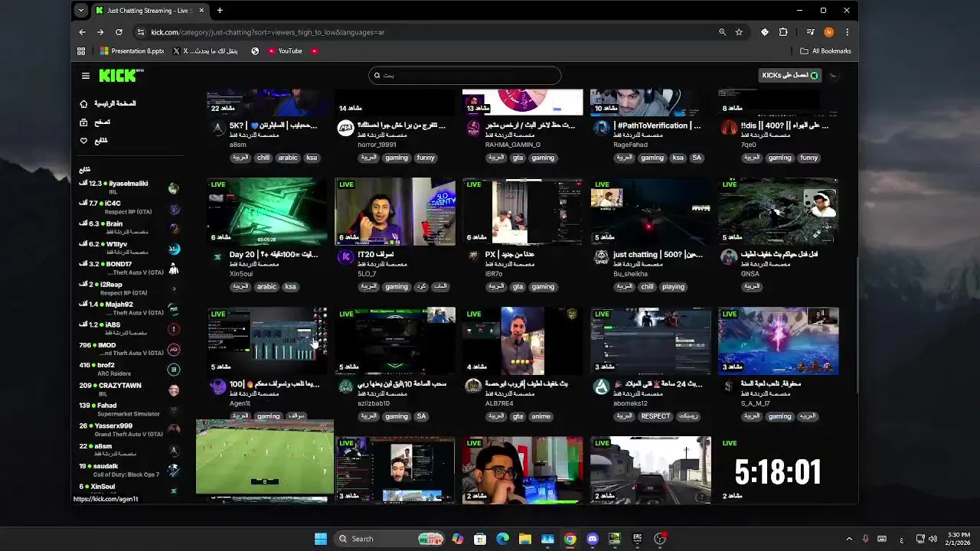Open the XinSoul streamer name under Day 20

[x=240, y=274]
